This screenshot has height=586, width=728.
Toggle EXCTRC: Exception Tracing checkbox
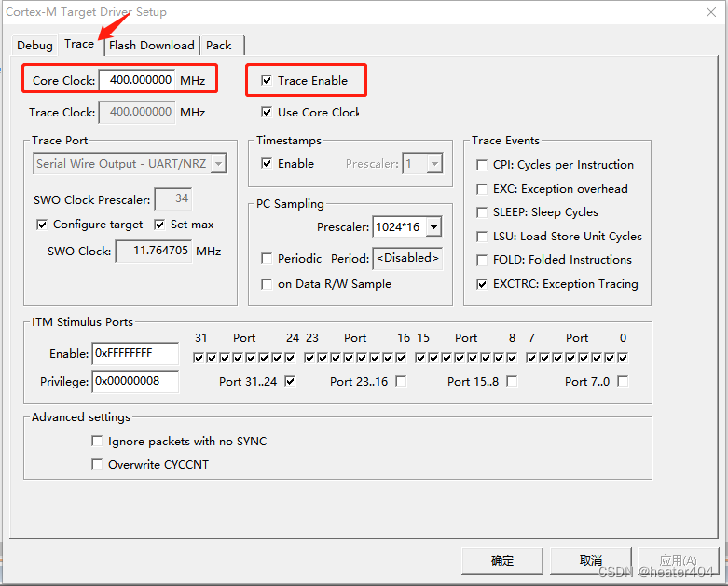pos(482,284)
